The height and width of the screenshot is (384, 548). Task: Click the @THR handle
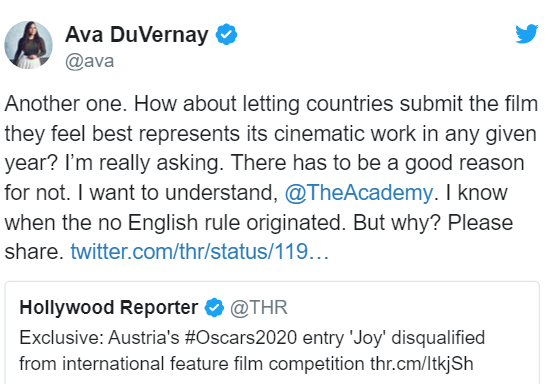pyautogui.click(x=259, y=307)
